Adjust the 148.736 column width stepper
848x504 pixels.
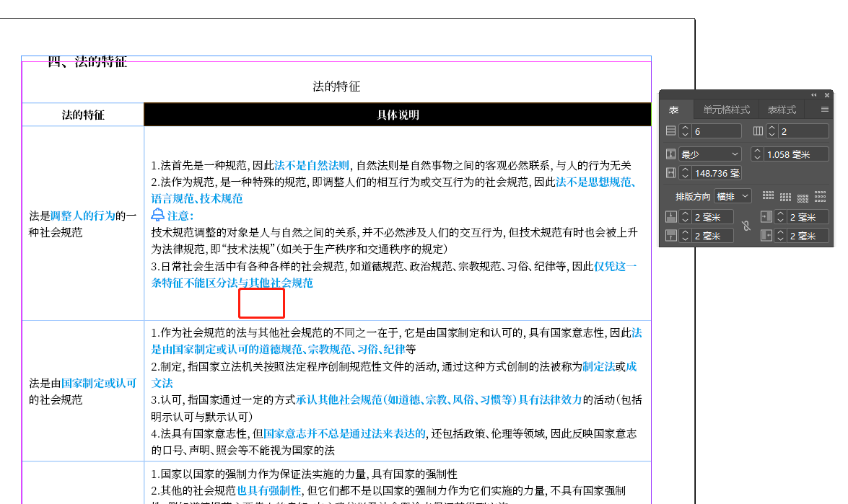(685, 173)
